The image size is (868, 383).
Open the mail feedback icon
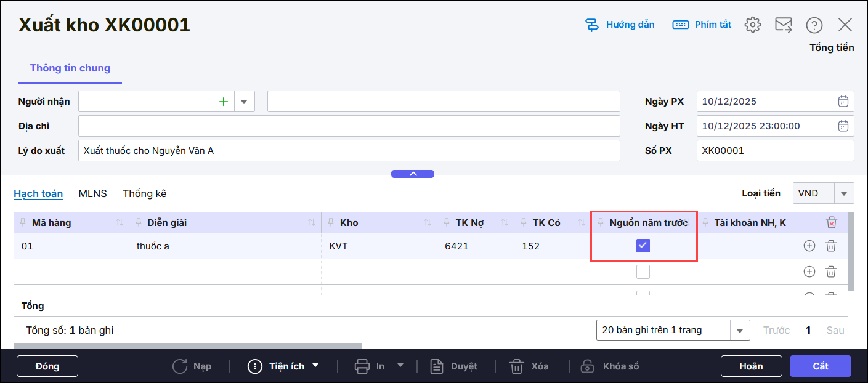783,25
